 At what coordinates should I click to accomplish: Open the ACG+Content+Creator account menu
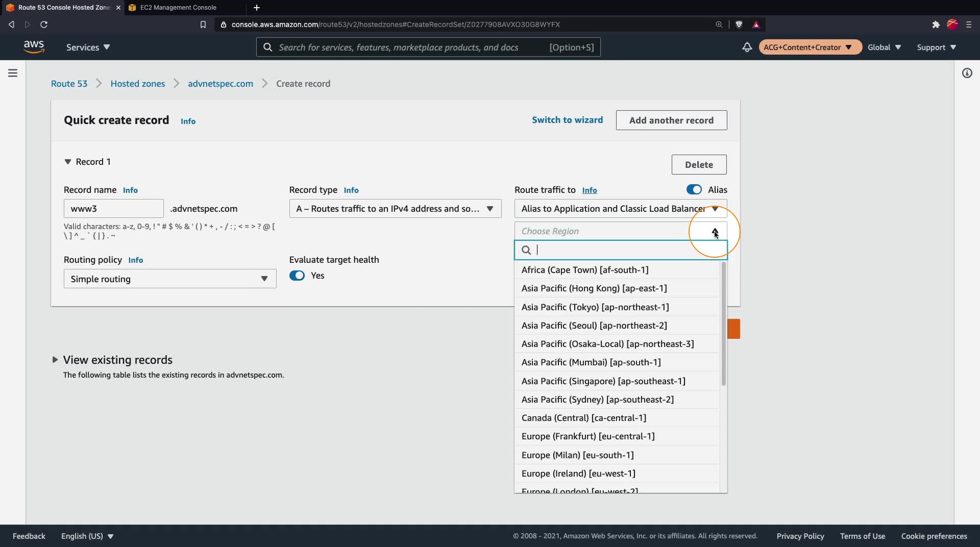810,47
